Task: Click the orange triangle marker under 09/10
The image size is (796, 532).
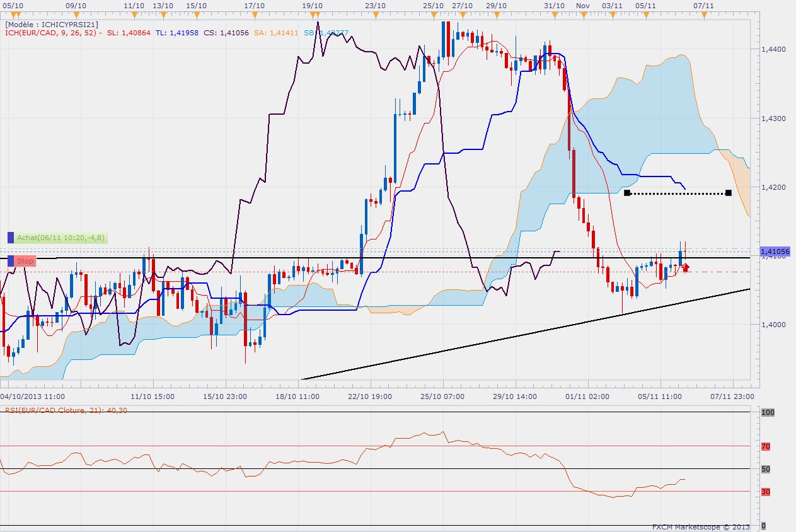Action: [x=76, y=14]
